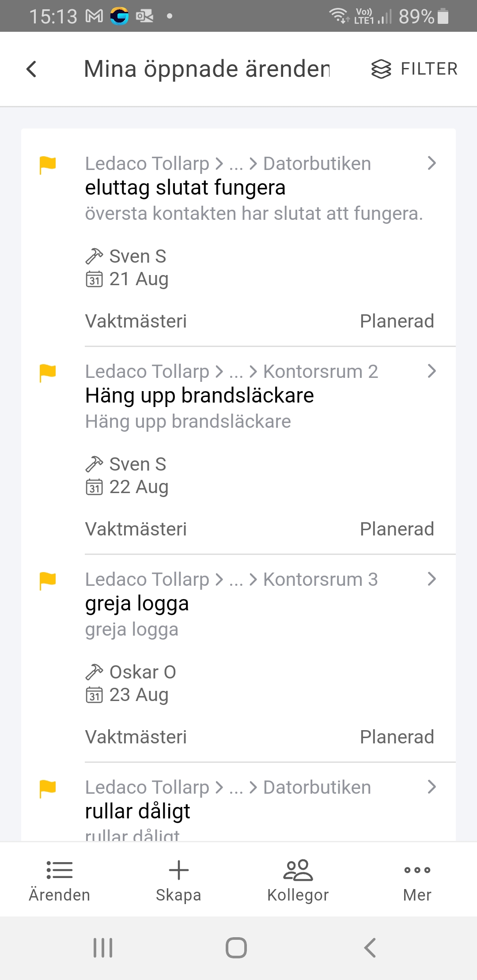477x980 pixels.
Task: Expand the Kontorsrum 2 ticket chevron
Action: pos(432,371)
